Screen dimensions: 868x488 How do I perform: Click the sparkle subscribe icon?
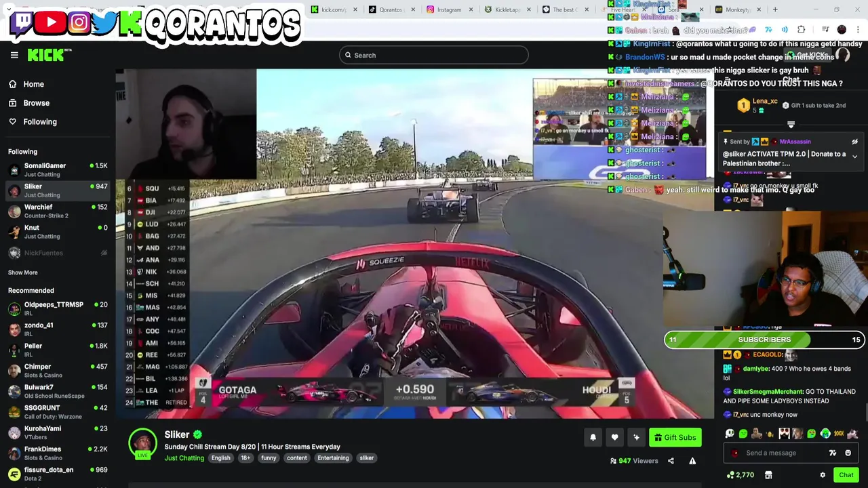[x=636, y=438]
